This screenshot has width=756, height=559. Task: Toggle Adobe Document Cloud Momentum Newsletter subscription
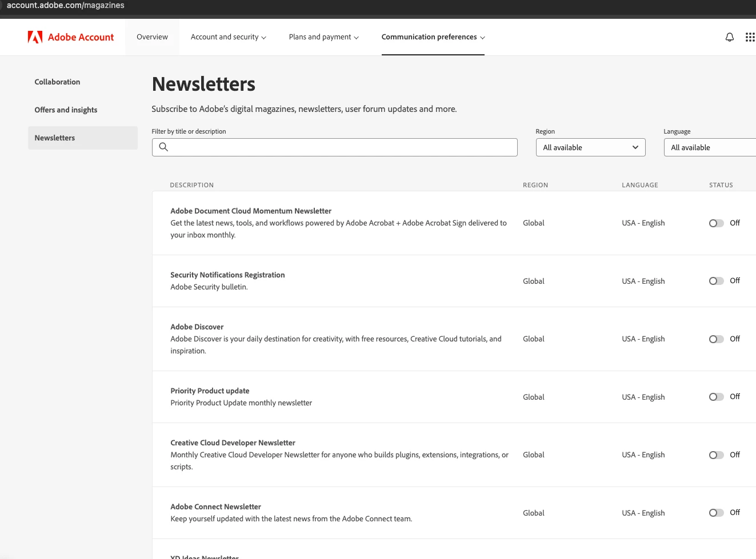click(x=717, y=223)
